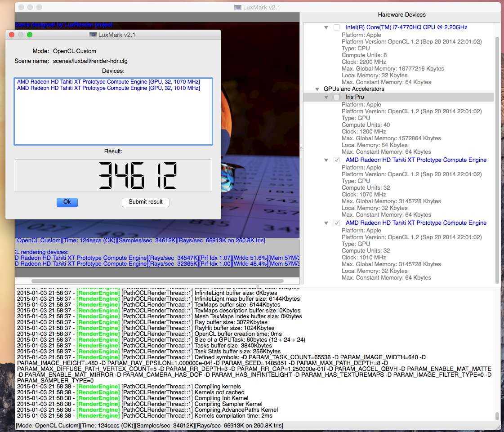Collapse the GPUs and Accelerators group

pos(317,89)
